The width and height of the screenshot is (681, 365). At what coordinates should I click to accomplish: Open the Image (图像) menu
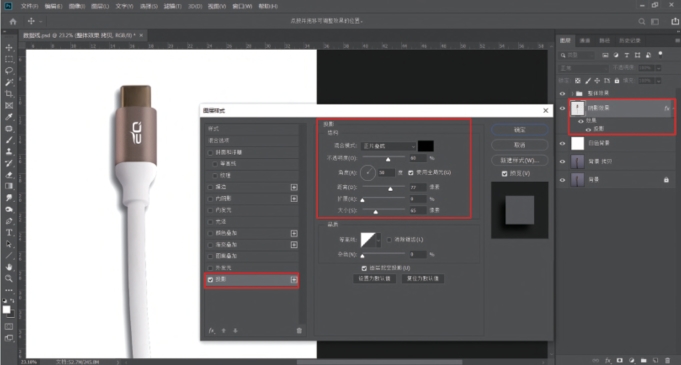pyautogui.click(x=78, y=7)
